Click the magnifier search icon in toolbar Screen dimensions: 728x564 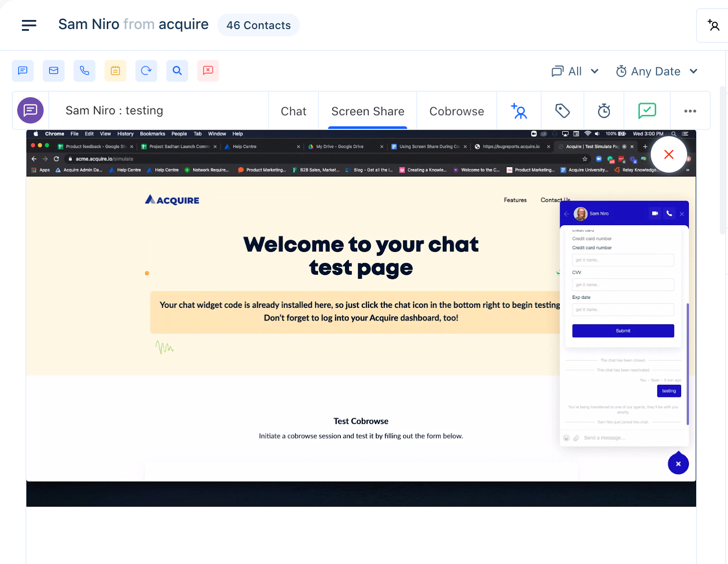click(x=177, y=70)
